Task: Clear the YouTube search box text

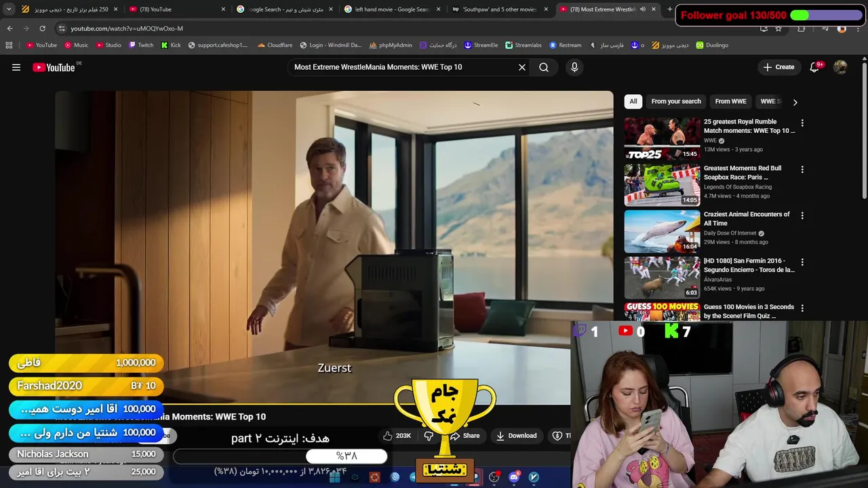Action: coord(522,67)
